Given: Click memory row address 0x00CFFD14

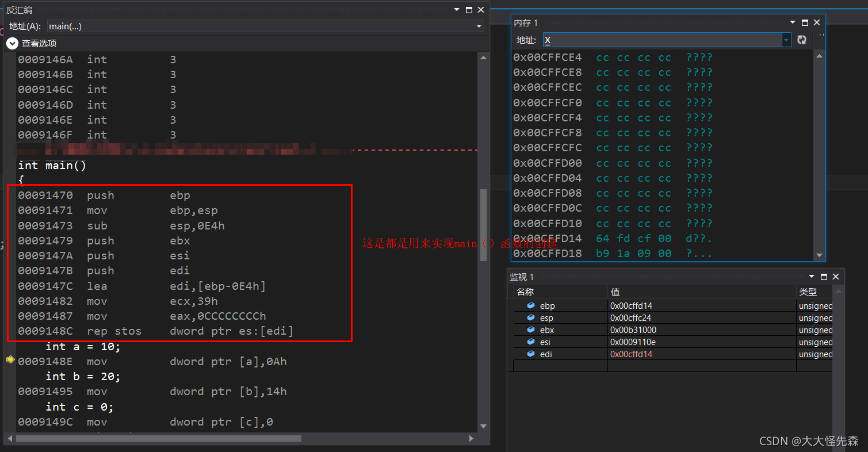Looking at the screenshot, I should click(x=548, y=238).
